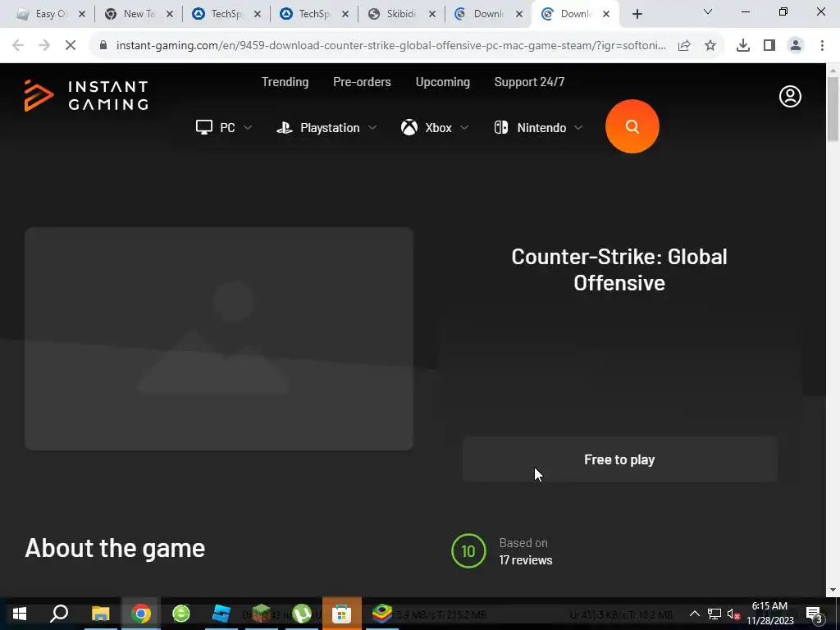The width and height of the screenshot is (840, 630).
Task: Open a new browser tab
Action: (637, 14)
